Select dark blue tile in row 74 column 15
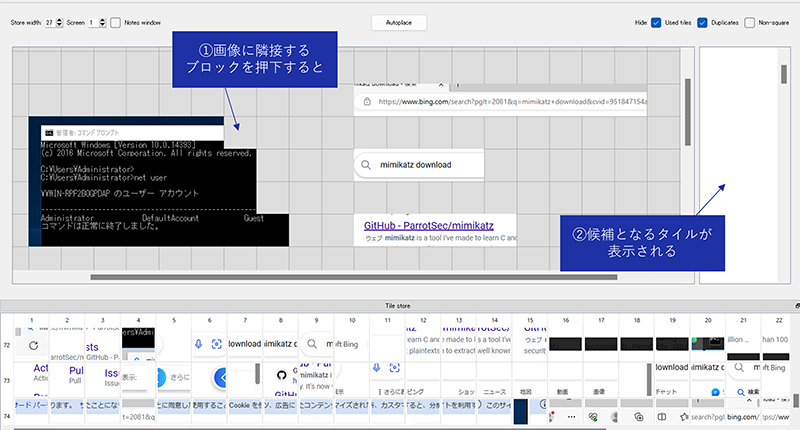800x430 pixels. point(530,411)
